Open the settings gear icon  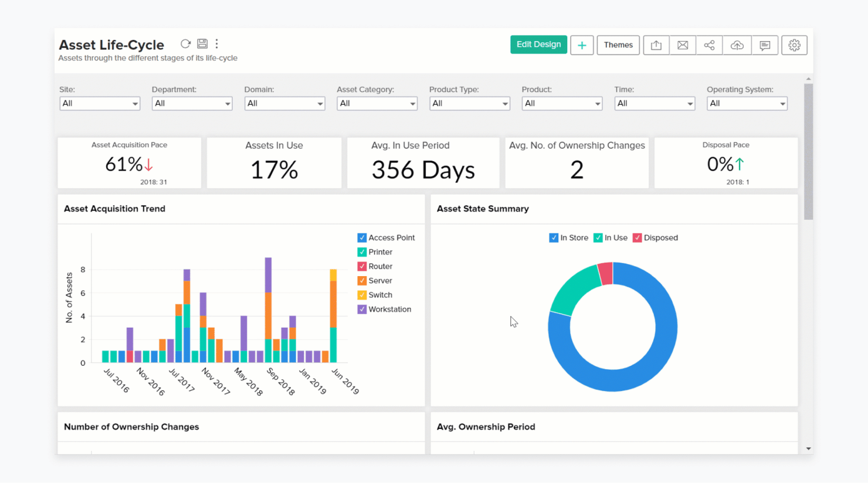794,45
